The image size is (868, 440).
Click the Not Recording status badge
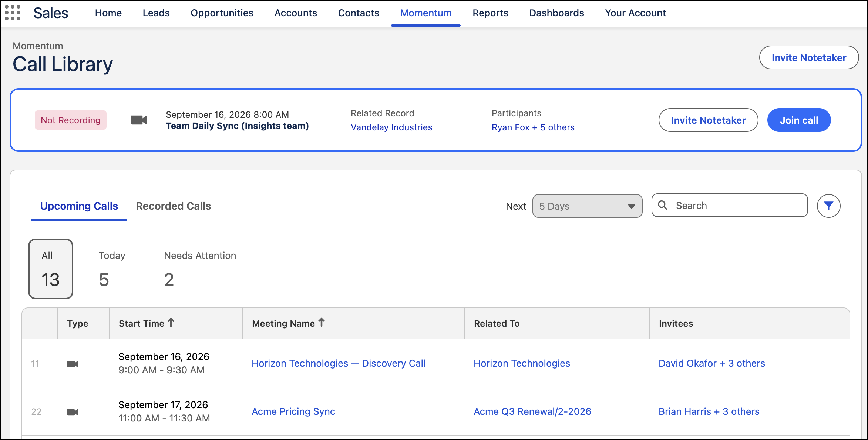[71, 120]
